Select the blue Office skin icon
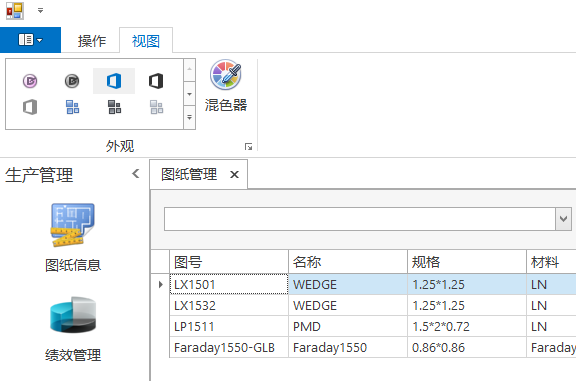Screen dimensions: 576x381 tap(114, 81)
